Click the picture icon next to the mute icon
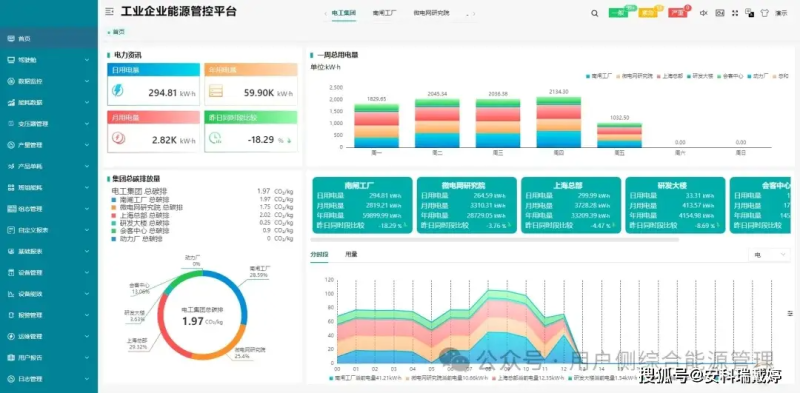Image resolution: width=800 pixels, height=393 pixels. coord(720,13)
